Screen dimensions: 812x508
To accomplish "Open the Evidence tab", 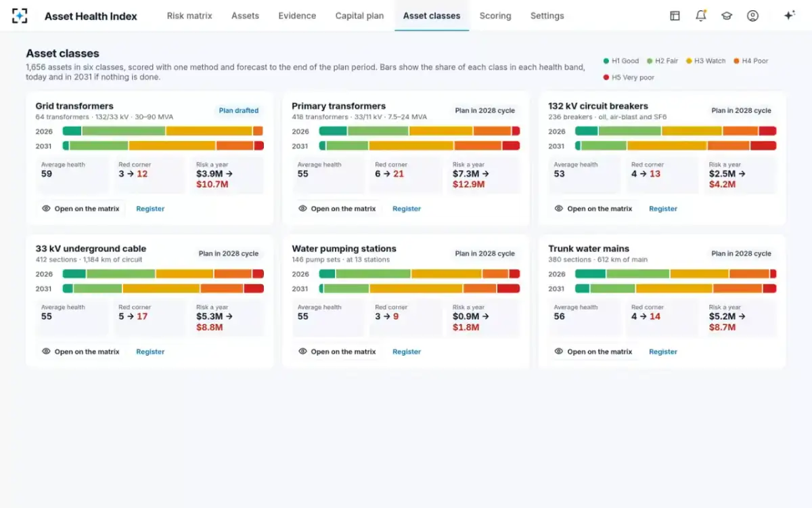I will point(297,16).
